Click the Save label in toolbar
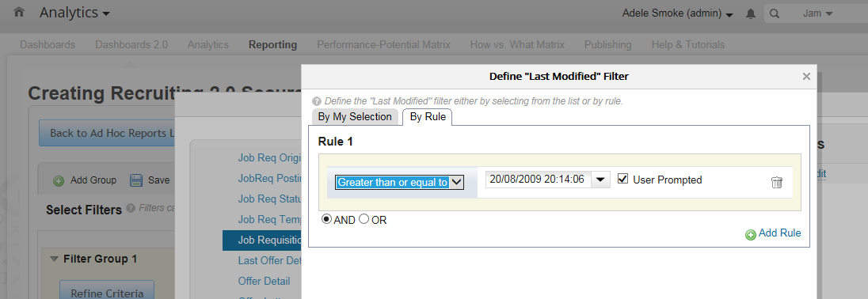 (x=159, y=180)
